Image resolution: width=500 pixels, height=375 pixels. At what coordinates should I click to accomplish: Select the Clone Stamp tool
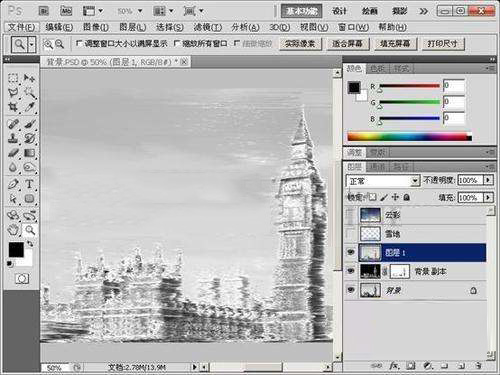tap(13, 138)
